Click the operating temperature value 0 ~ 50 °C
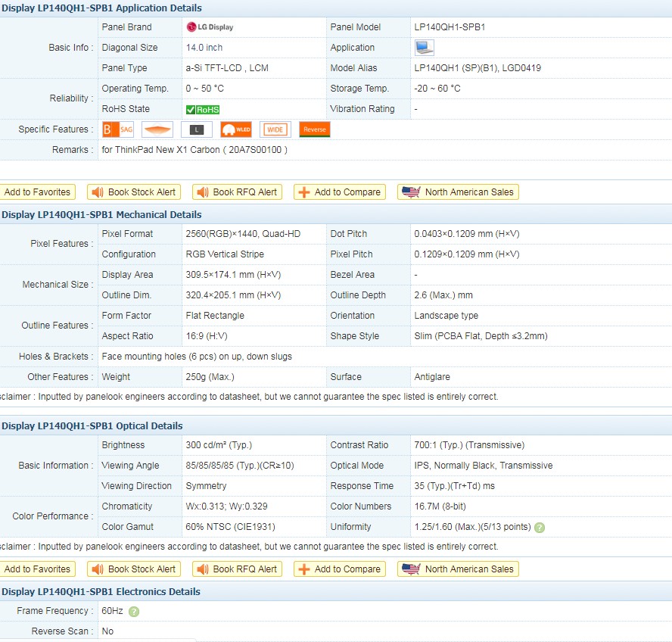Viewport: 672px width, 642px height. pos(205,89)
